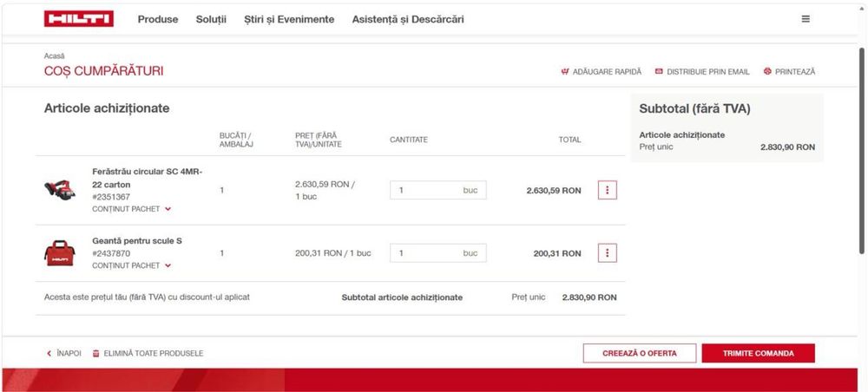Click the Trimite comanda button
This screenshot has width=868, height=392.
click(x=759, y=353)
